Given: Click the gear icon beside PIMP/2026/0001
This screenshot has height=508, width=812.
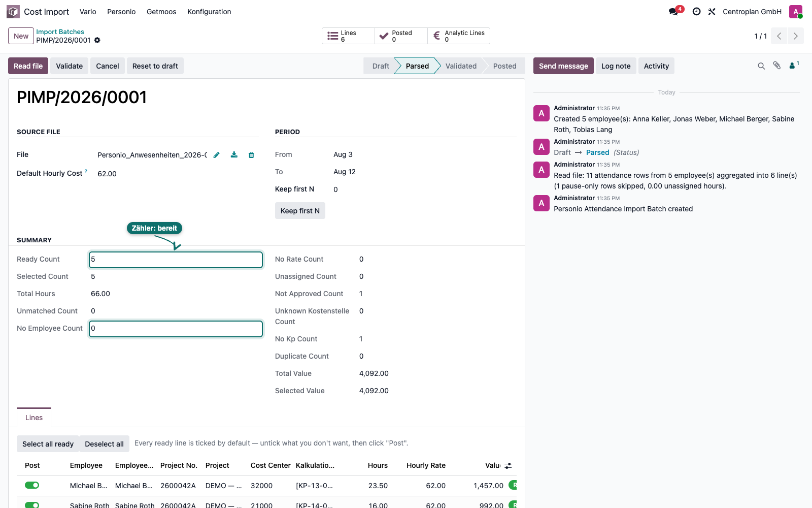Looking at the screenshot, I should click(x=97, y=40).
